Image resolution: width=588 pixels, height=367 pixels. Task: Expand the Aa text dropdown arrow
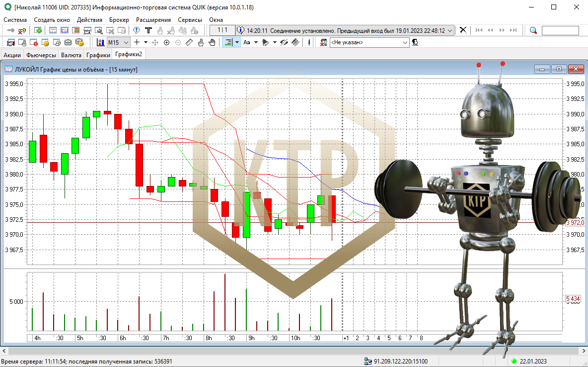[x=256, y=42]
